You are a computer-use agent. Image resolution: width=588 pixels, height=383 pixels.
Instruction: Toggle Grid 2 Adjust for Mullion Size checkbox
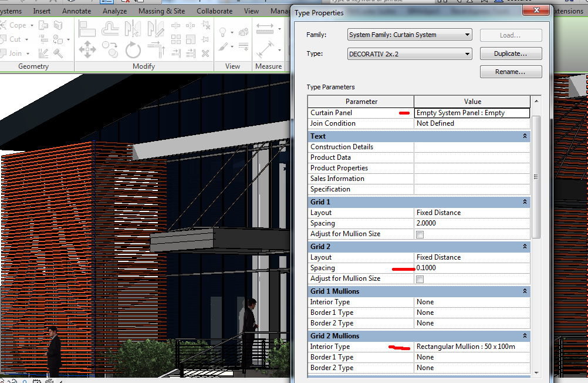pyautogui.click(x=420, y=280)
